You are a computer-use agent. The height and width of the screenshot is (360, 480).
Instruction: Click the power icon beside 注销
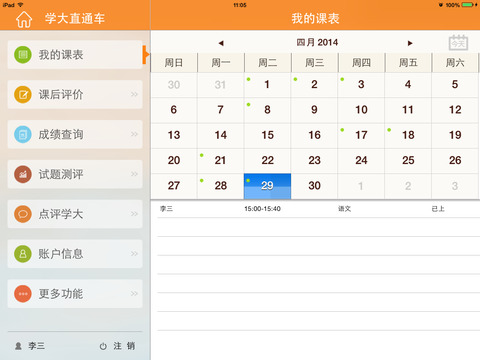pyautogui.click(x=103, y=346)
